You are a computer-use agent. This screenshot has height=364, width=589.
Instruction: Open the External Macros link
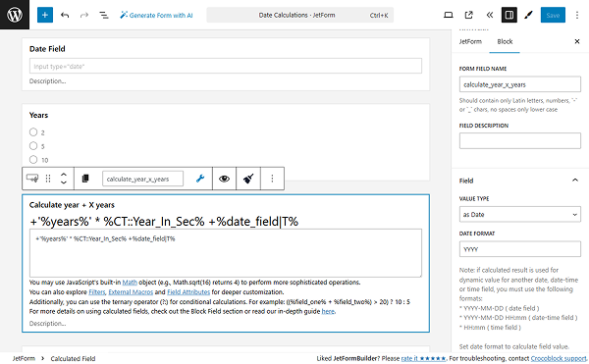click(131, 292)
